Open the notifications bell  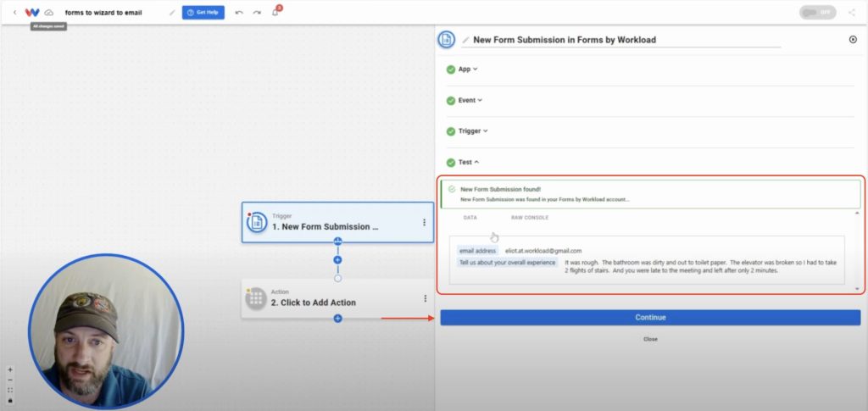click(275, 12)
